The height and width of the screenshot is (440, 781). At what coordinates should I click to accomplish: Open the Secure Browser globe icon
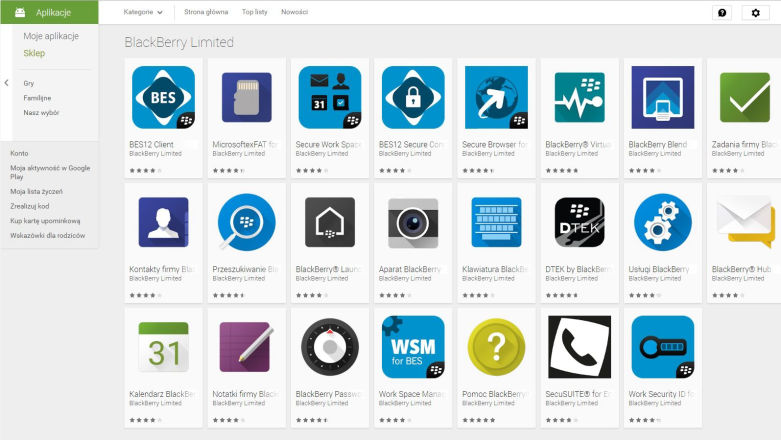[x=496, y=97]
